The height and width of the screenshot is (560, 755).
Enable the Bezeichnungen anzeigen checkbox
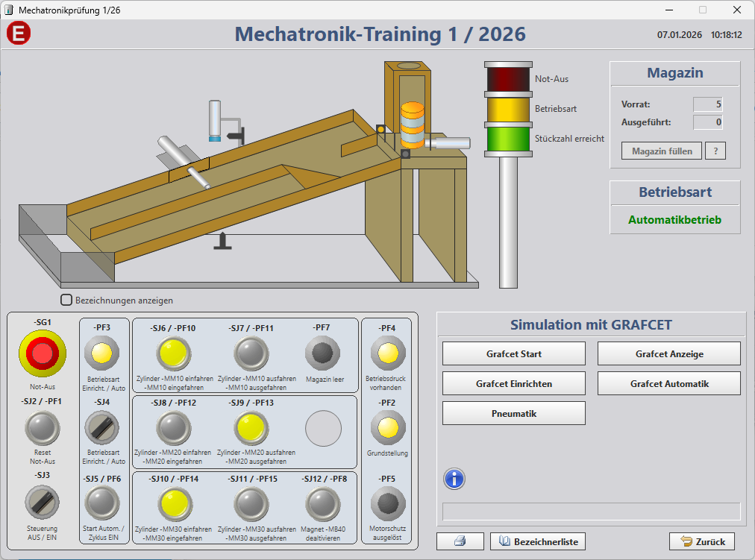tap(66, 300)
